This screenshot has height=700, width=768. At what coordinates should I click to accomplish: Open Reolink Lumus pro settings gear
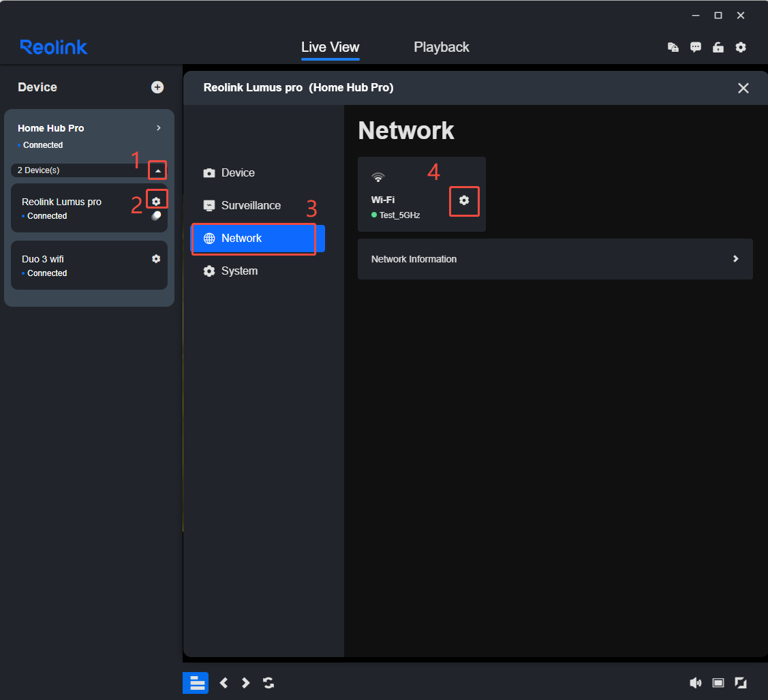click(x=156, y=201)
